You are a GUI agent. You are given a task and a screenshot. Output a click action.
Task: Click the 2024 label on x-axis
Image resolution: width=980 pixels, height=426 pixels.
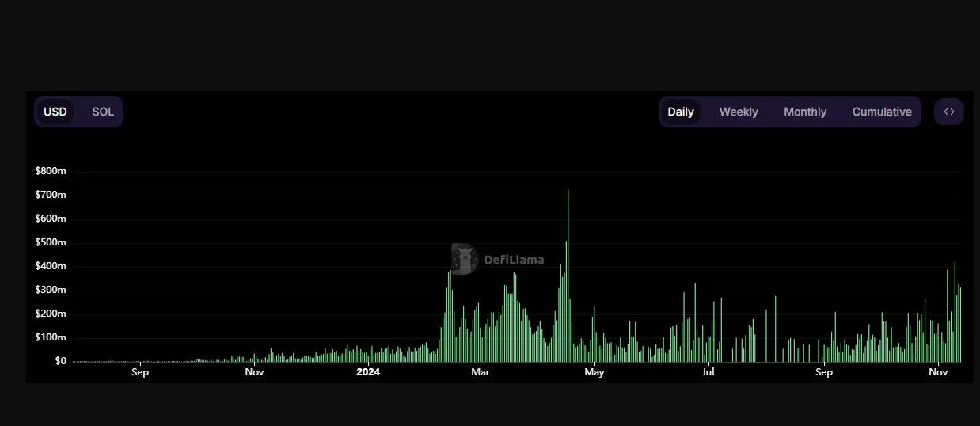[x=368, y=371]
